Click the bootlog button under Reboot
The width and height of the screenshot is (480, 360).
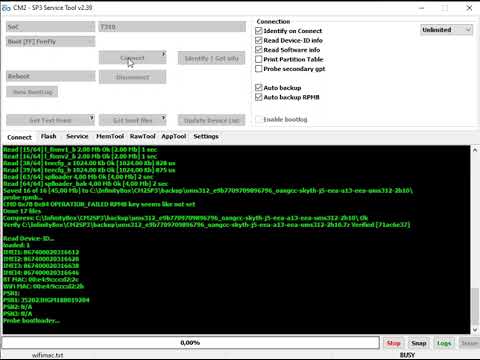pyautogui.click(x=32, y=92)
